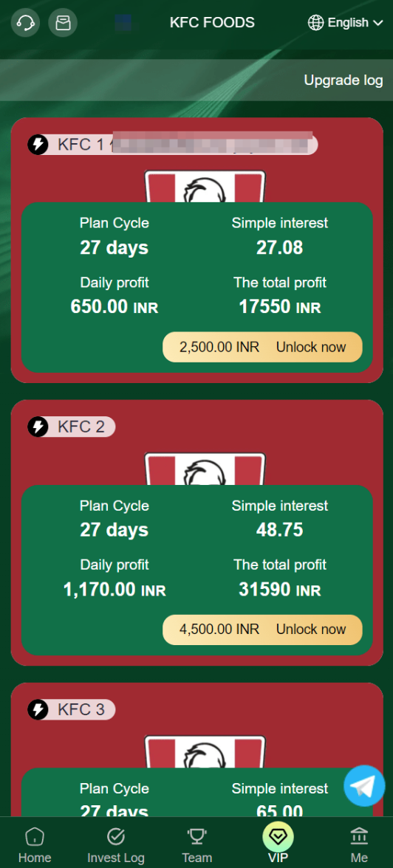The height and width of the screenshot is (868, 393).
Task: Unlock KFC 2 plan for 4,500.00 INR
Action: point(262,630)
